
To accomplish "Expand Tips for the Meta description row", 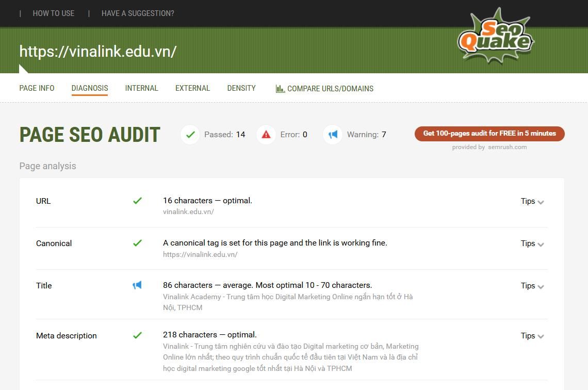I will (532, 336).
